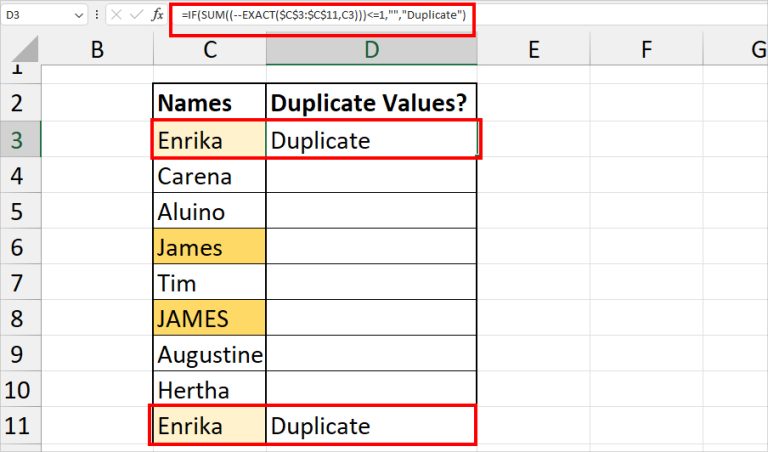Select column D header
The height and width of the screenshot is (452, 768).
tap(372, 49)
